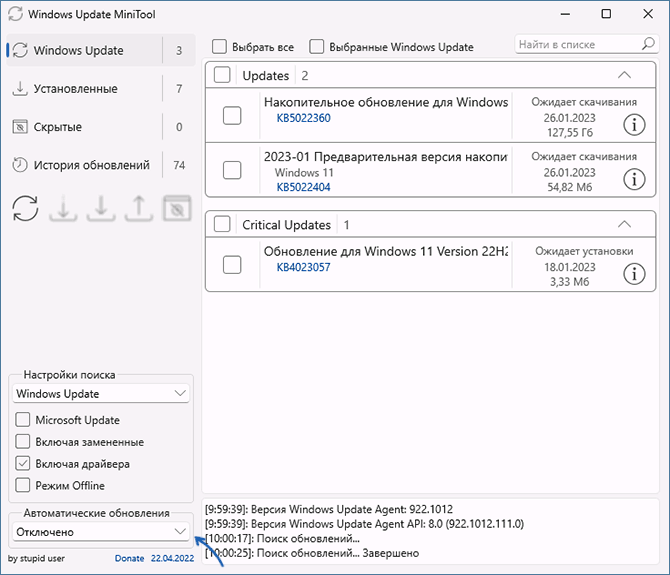Click the installed updates download icon

[x=20, y=88]
